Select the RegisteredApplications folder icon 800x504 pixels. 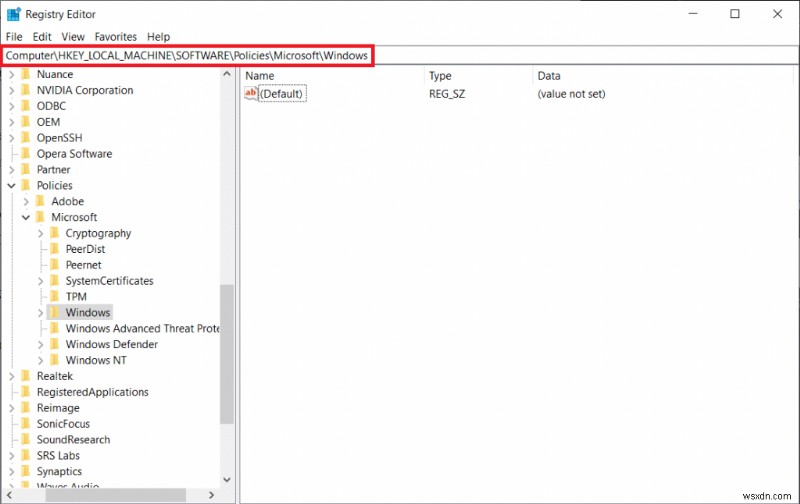point(26,392)
